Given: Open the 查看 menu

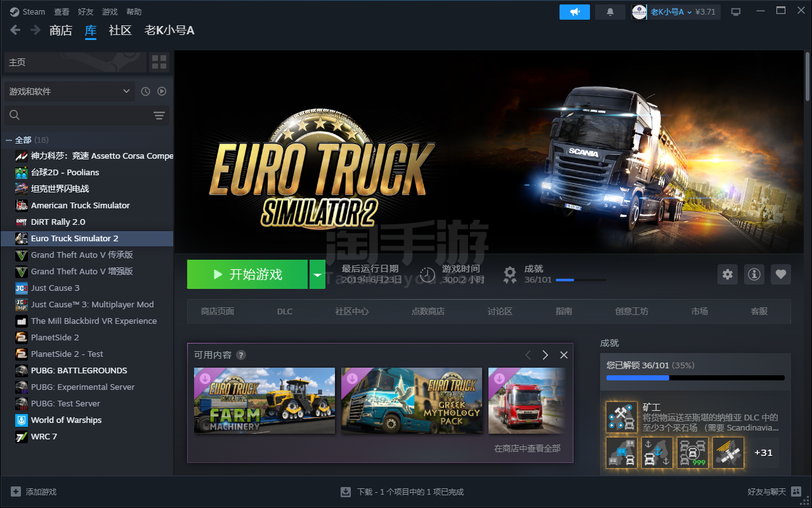Looking at the screenshot, I should 62,11.
